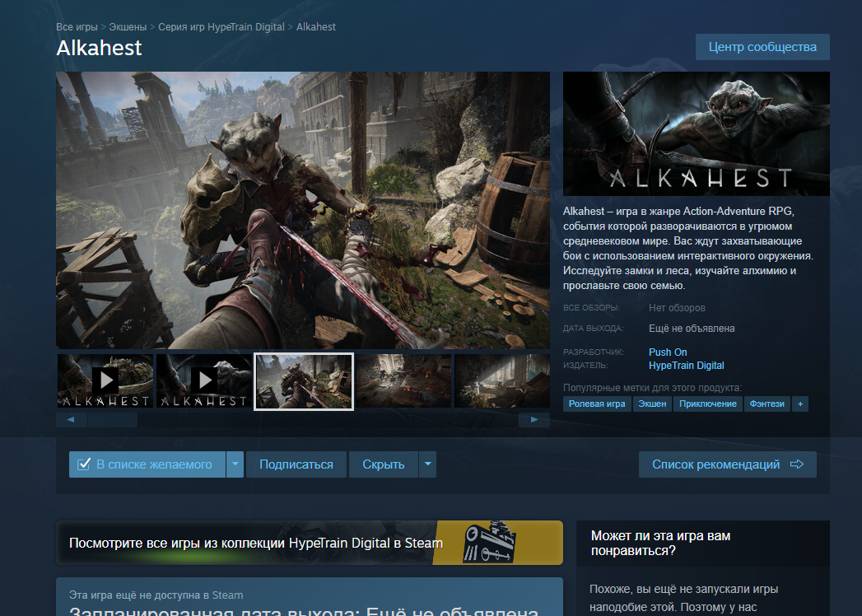Click the 'Ещё не объявлена' release date text
This screenshot has height=616, width=862.
692,329
